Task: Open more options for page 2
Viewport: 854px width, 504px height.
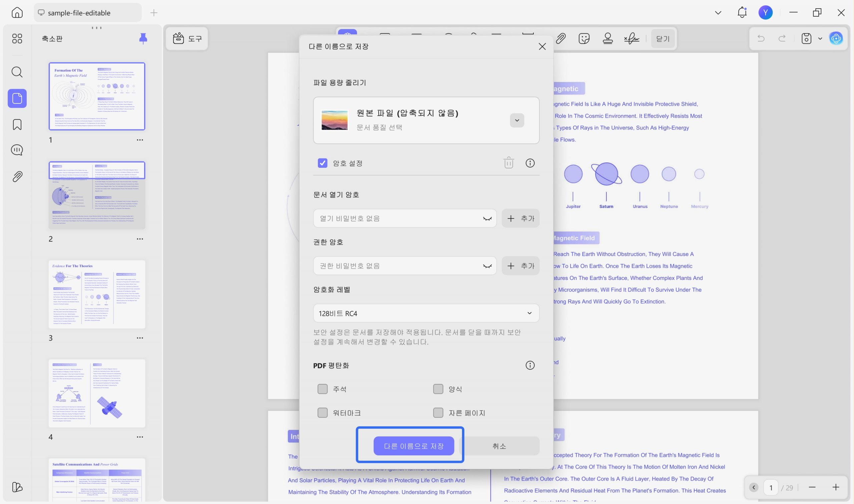Action: pos(139,239)
